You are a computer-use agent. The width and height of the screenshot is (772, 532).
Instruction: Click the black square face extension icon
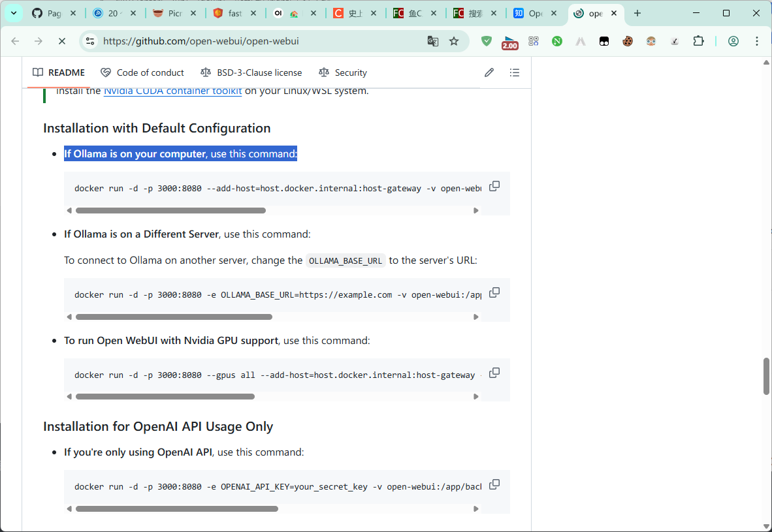(x=604, y=41)
